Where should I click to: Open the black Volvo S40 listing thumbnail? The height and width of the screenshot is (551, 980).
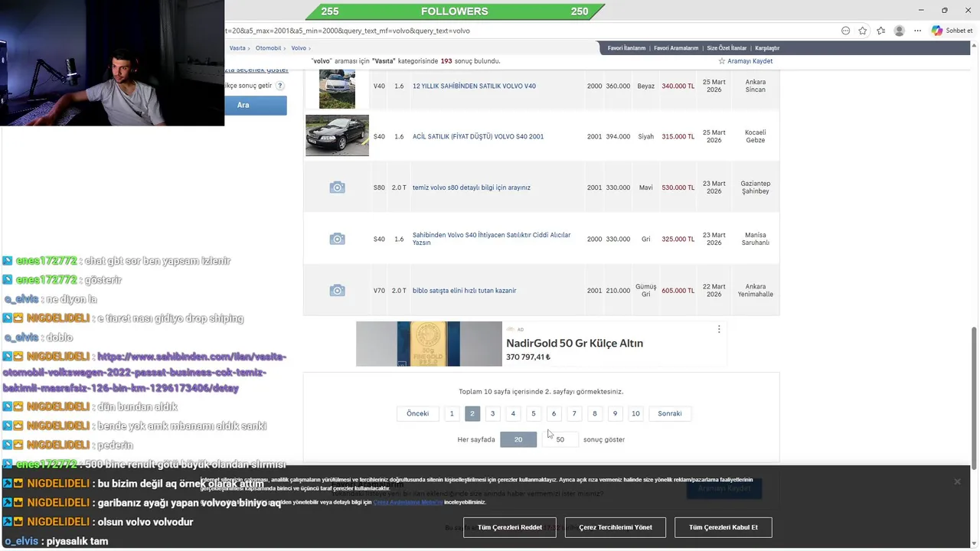[x=337, y=135]
